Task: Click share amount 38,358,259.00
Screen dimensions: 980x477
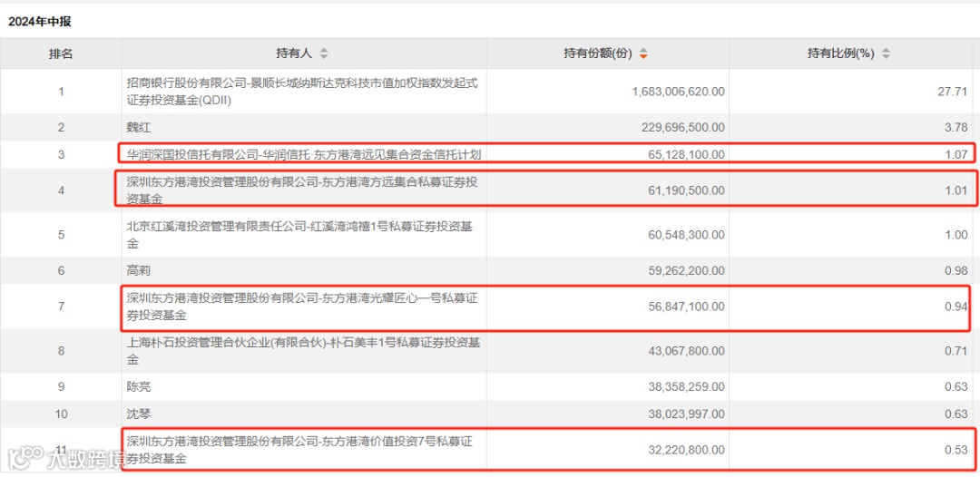Action: [686, 386]
